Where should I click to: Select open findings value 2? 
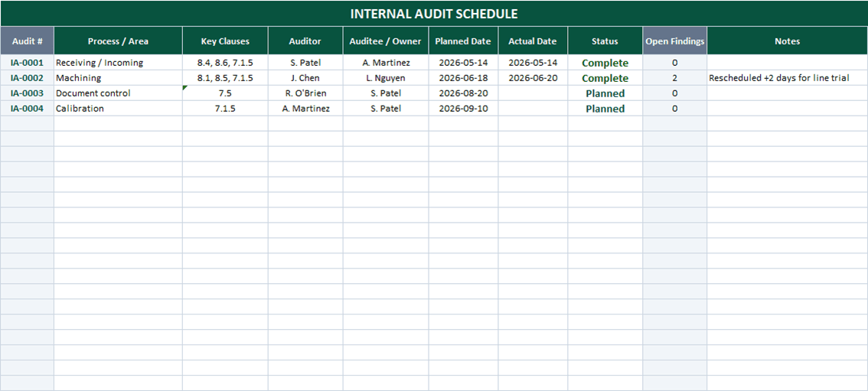[x=675, y=78]
